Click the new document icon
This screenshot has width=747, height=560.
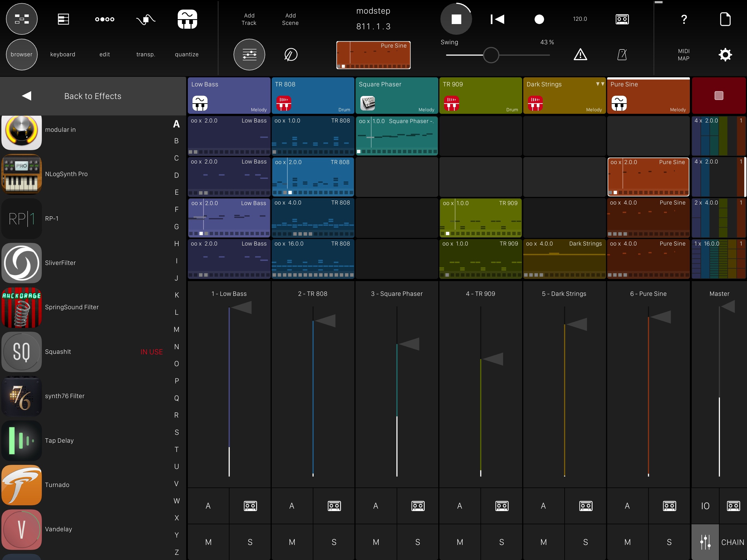(x=725, y=19)
